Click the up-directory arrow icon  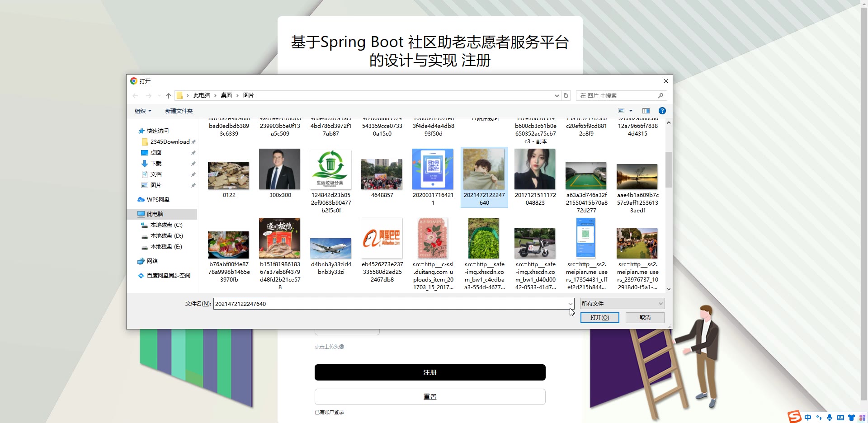coord(169,96)
